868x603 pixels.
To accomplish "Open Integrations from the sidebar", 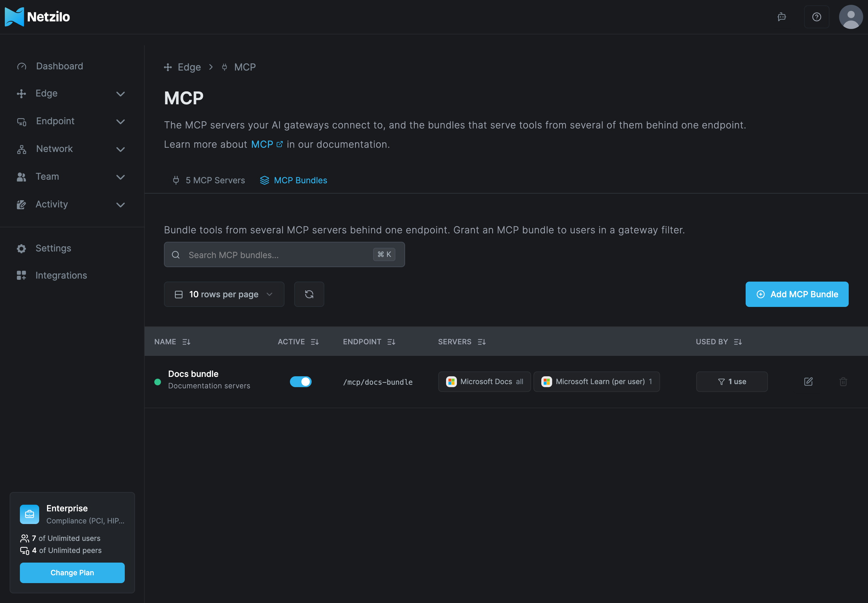I will 61,276.
